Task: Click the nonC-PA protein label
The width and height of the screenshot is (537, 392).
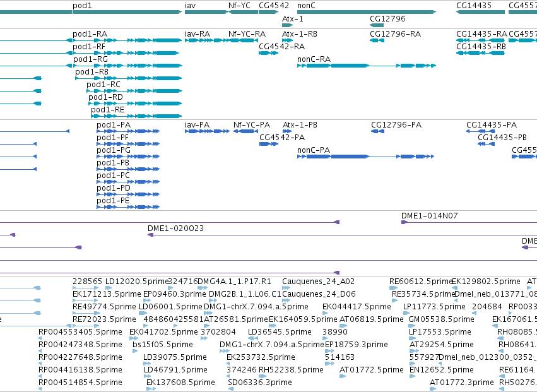Action: click(314, 150)
